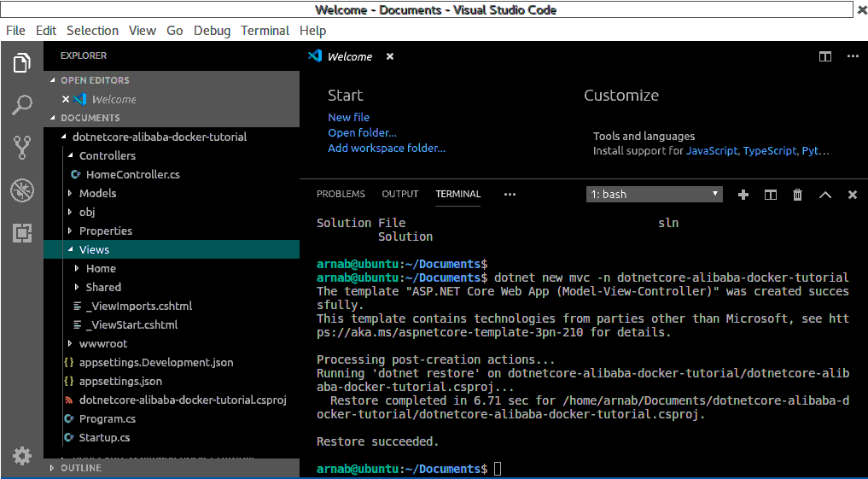Split the editor with the split icon
The image size is (868, 479).
824,56
